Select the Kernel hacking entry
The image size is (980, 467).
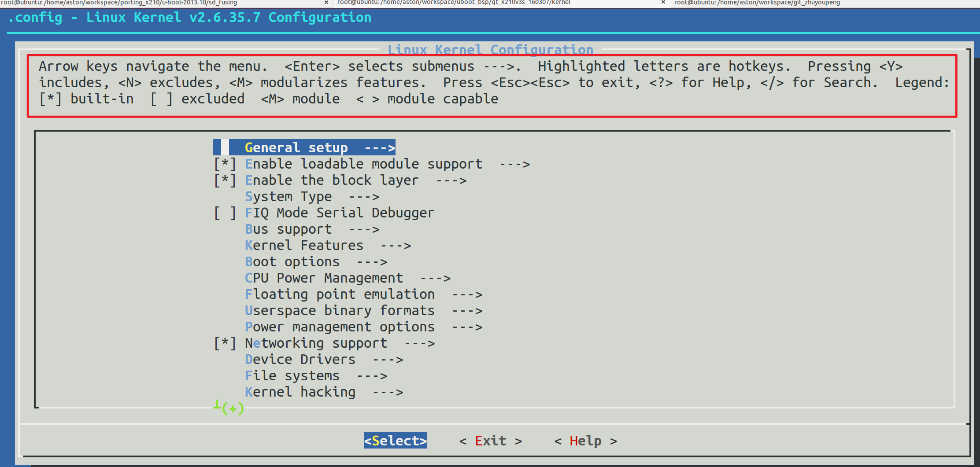point(324,392)
